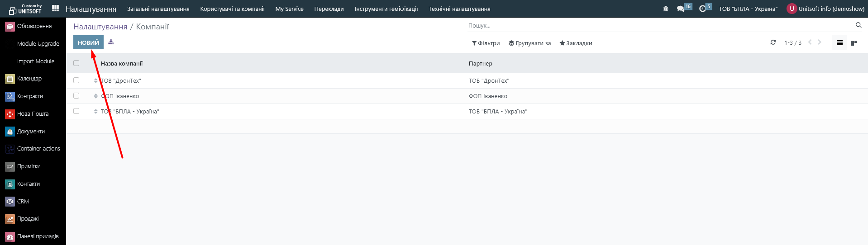This screenshot has height=245, width=868.
Task: Refresh the list with the reload icon
Action: [x=773, y=42]
